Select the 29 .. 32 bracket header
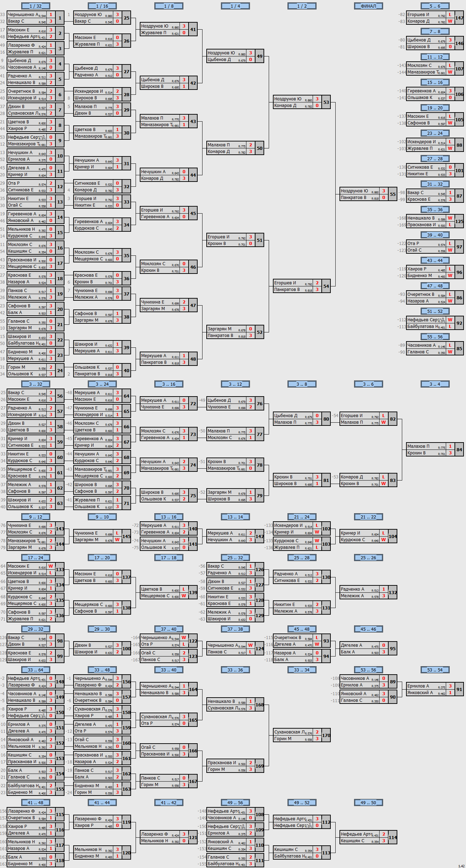466x868 pixels. (x=36, y=629)
